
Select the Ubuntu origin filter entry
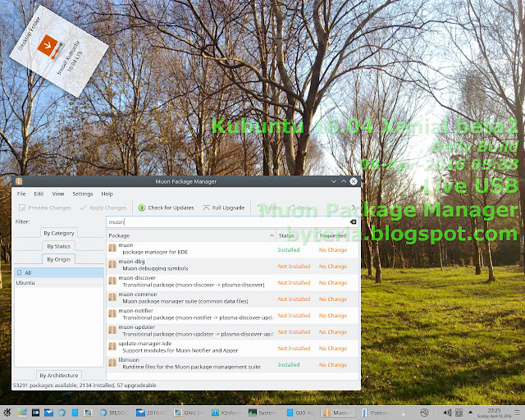(x=59, y=283)
